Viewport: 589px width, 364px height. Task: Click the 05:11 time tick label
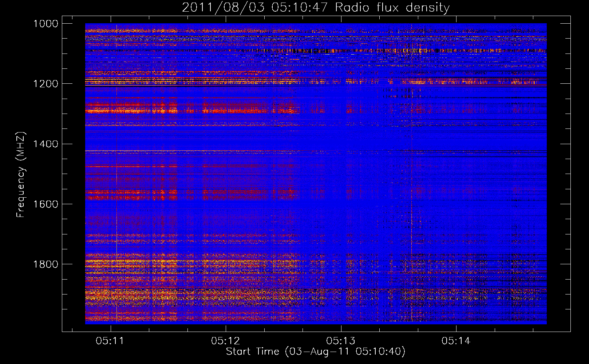coord(110,341)
